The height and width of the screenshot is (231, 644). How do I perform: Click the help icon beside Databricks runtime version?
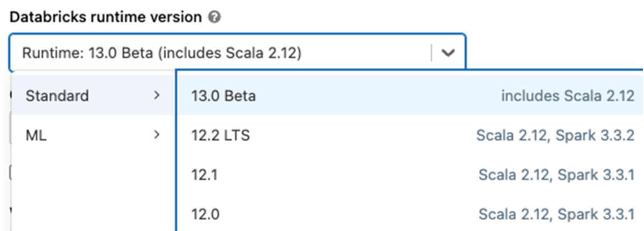[215, 17]
